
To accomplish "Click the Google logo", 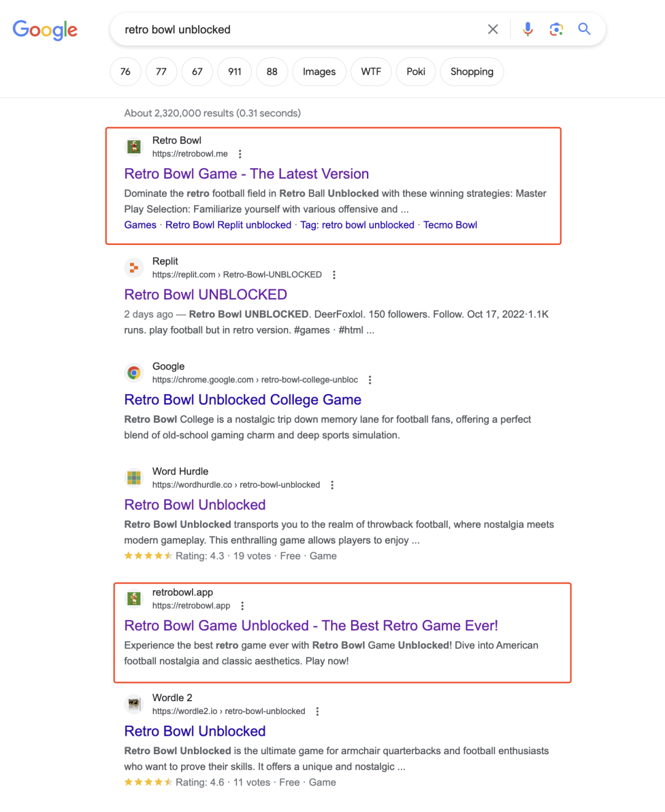I will 45,30.
